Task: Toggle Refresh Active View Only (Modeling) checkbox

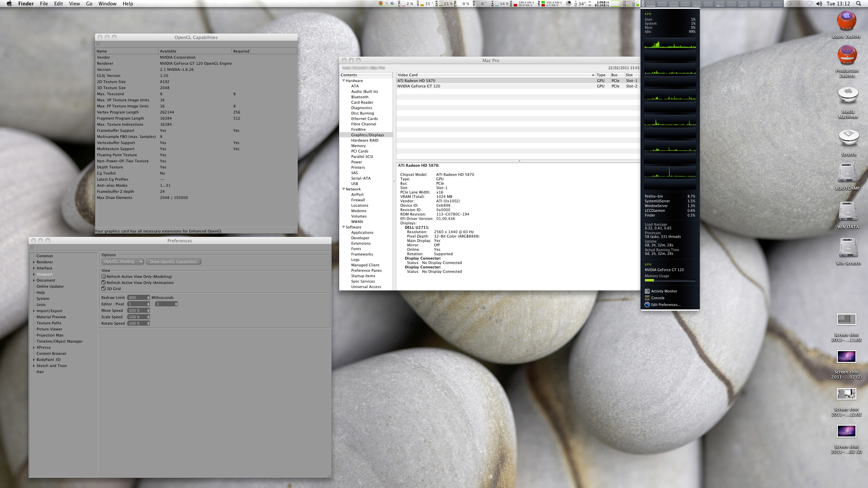Action: pos(104,277)
